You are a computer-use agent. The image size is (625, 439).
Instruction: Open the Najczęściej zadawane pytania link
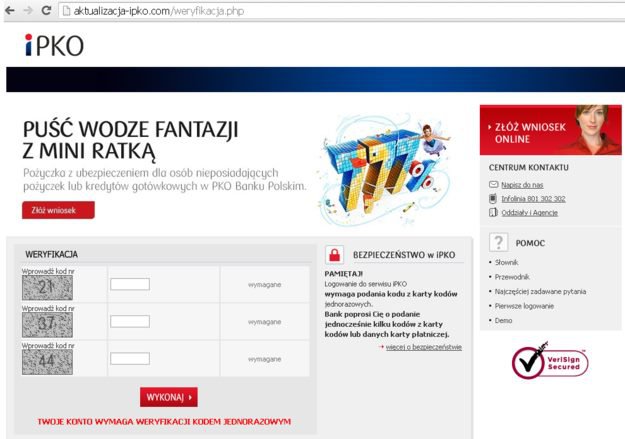click(x=541, y=291)
